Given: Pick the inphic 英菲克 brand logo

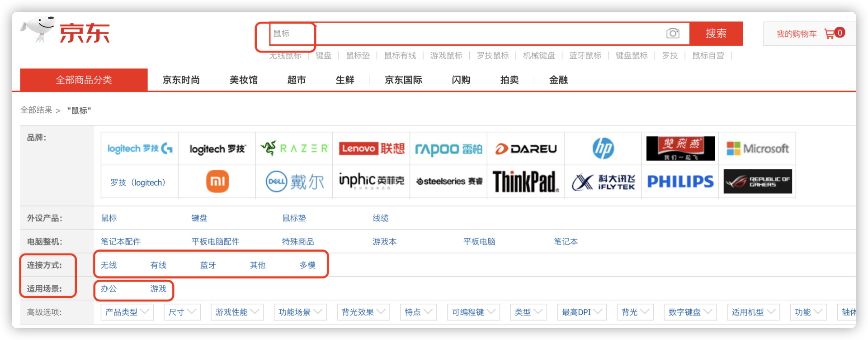Looking at the screenshot, I should pos(372,182).
